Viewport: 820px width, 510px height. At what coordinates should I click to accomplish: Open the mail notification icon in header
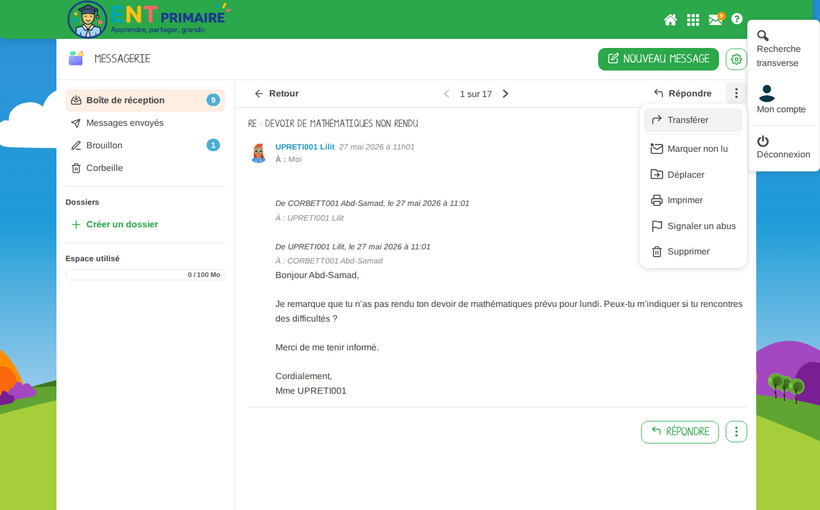tap(716, 19)
